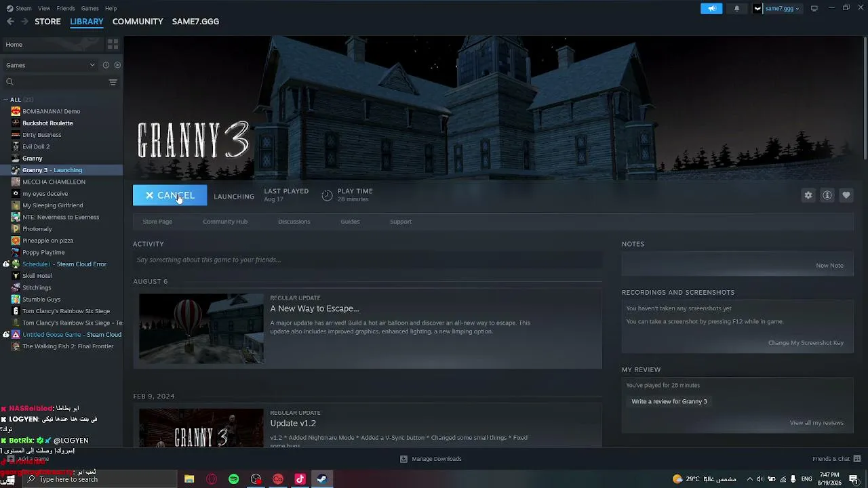Image resolution: width=868 pixels, height=488 pixels.
Task: Open the 'A New Way to Escape...' update
Action: click(315, 308)
